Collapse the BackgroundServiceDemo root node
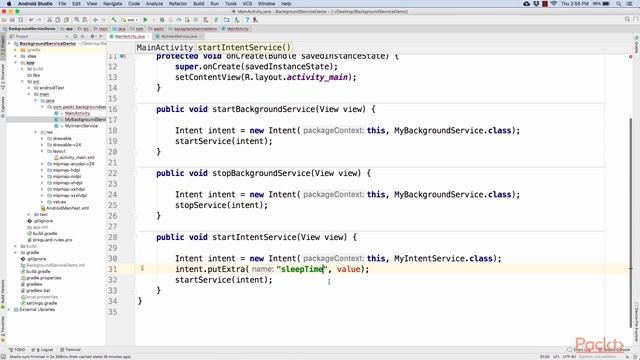The height and width of the screenshot is (360, 640). pos(9,43)
